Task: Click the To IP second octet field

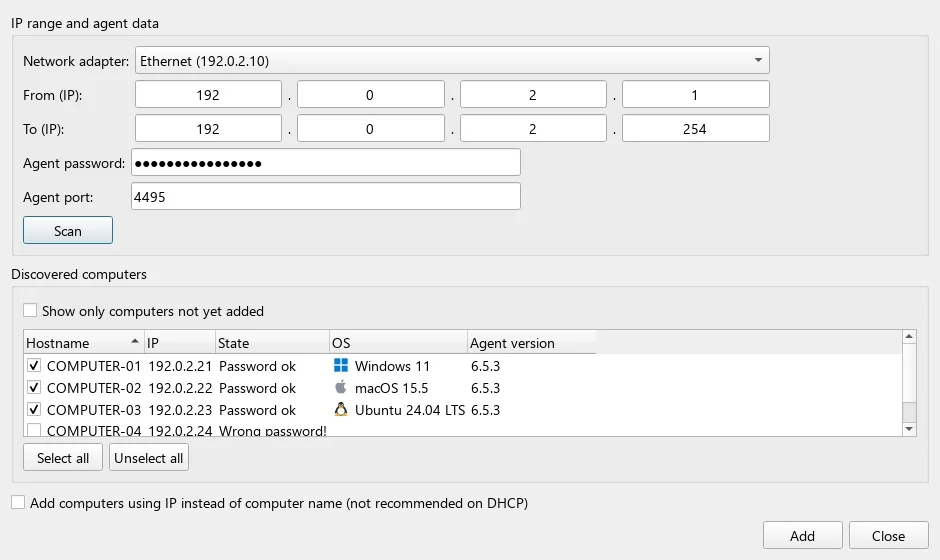Action: pyautogui.click(x=370, y=129)
